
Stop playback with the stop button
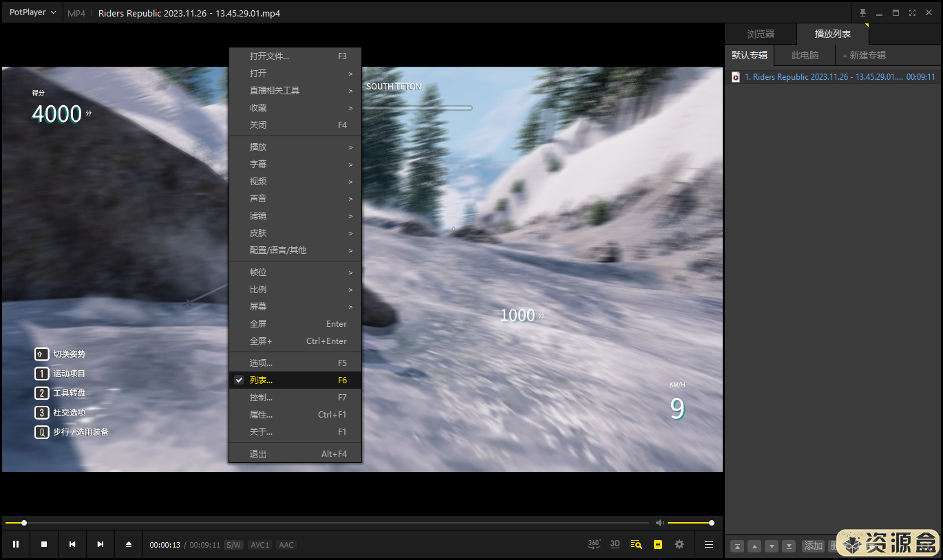[x=44, y=544]
